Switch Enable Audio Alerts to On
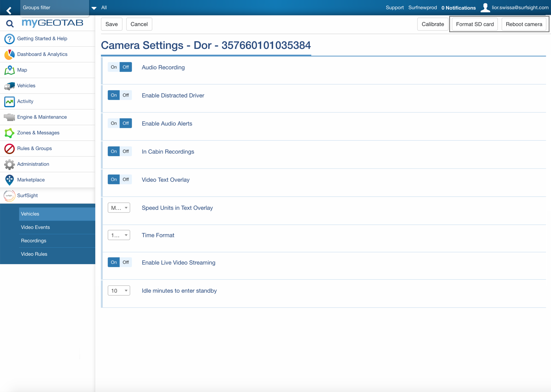 click(x=114, y=123)
